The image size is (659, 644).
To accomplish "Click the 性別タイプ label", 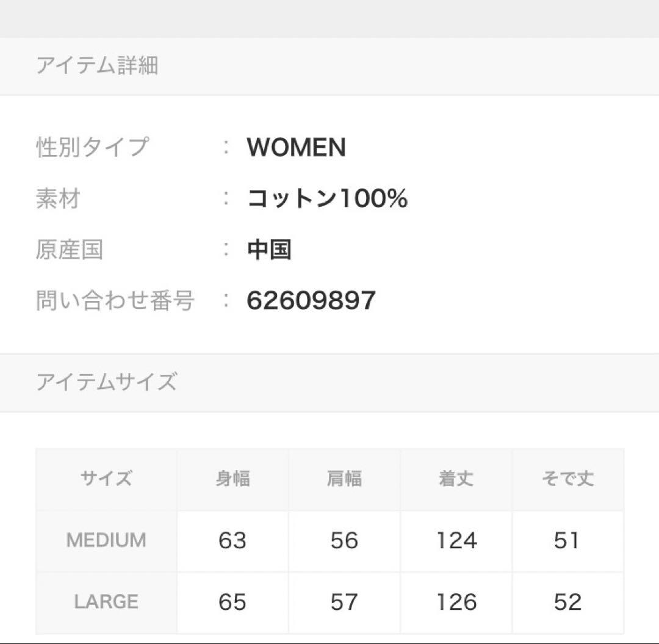I will [x=93, y=147].
